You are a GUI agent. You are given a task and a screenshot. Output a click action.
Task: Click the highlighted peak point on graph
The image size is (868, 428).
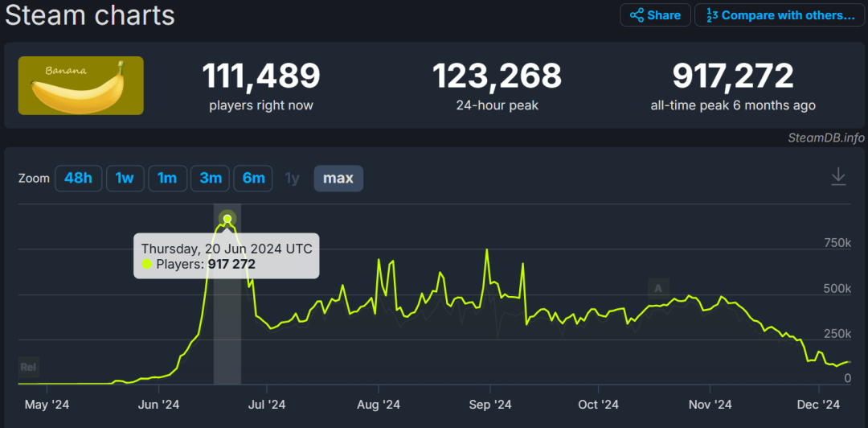pyautogui.click(x=227, y=219)
